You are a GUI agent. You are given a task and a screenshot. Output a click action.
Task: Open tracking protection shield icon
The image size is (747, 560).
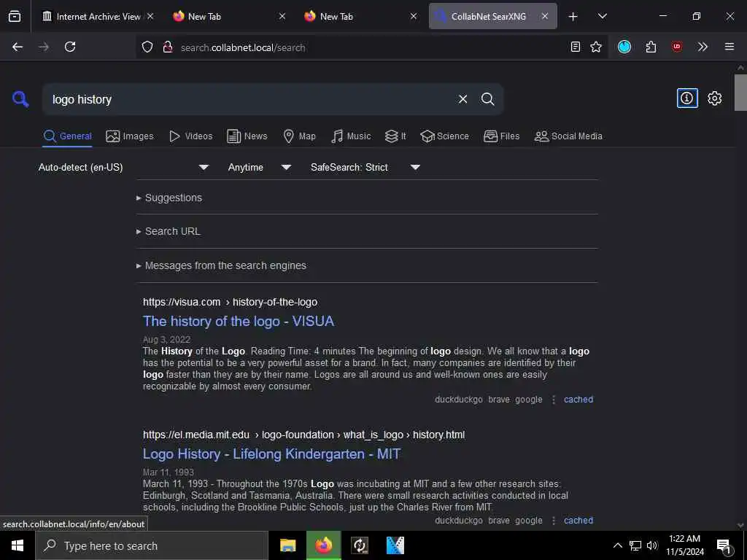point(147,47)
